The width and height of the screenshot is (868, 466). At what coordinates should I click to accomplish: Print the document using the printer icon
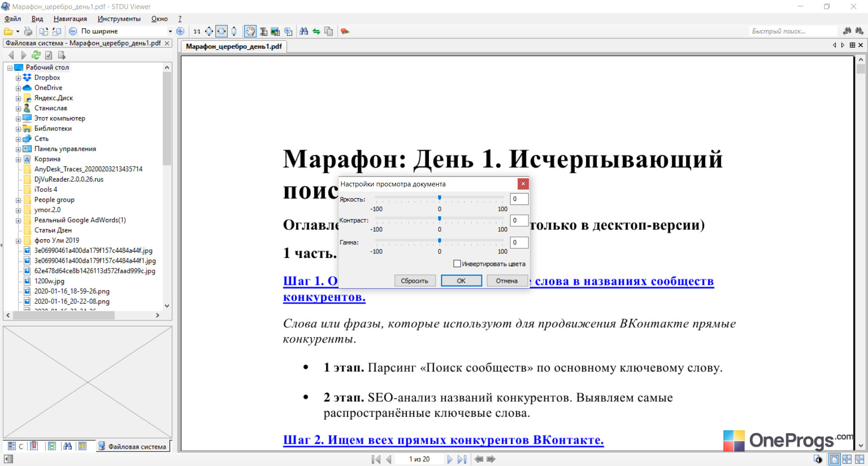pos(28,31)
